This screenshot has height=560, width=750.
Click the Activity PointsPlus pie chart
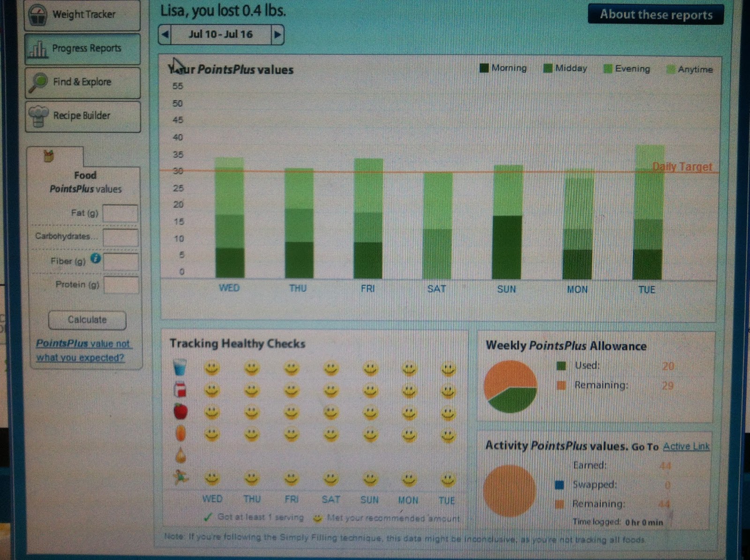tap(510, 491)
